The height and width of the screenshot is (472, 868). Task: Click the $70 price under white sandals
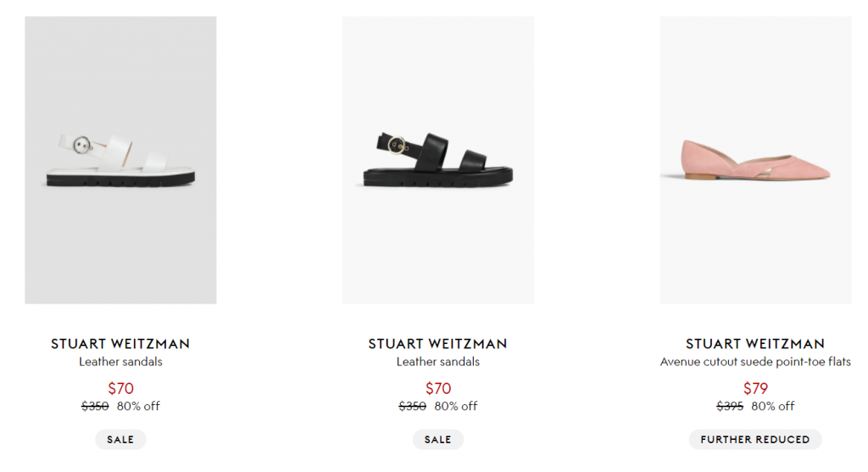pos(120,389)
